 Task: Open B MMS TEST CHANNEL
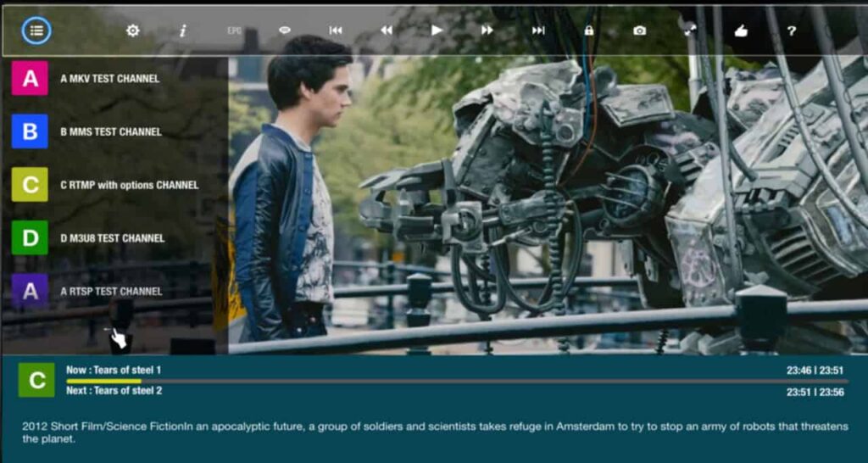pos(111,131)
